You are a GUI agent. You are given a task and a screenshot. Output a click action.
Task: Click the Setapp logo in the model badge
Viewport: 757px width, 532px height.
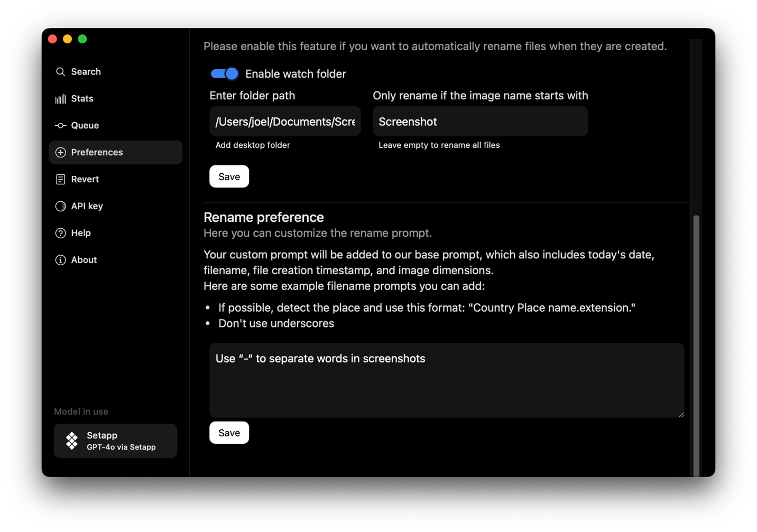(x=71, y=440)
